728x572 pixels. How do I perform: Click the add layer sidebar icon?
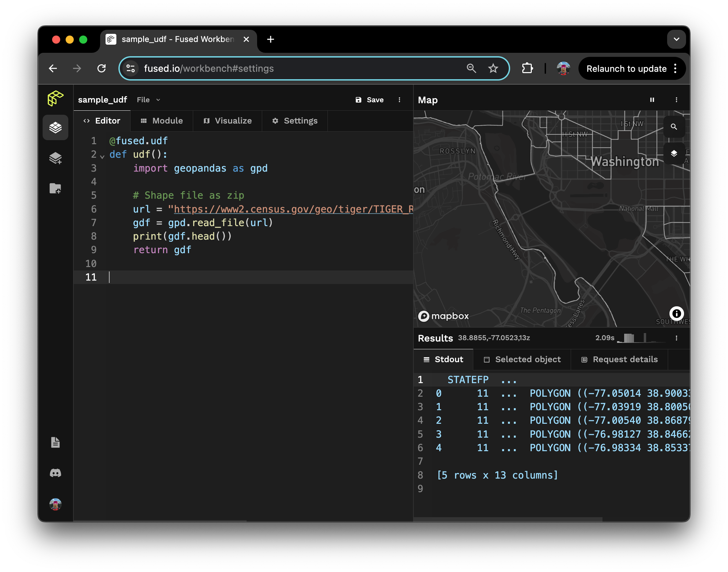(55, 158)
